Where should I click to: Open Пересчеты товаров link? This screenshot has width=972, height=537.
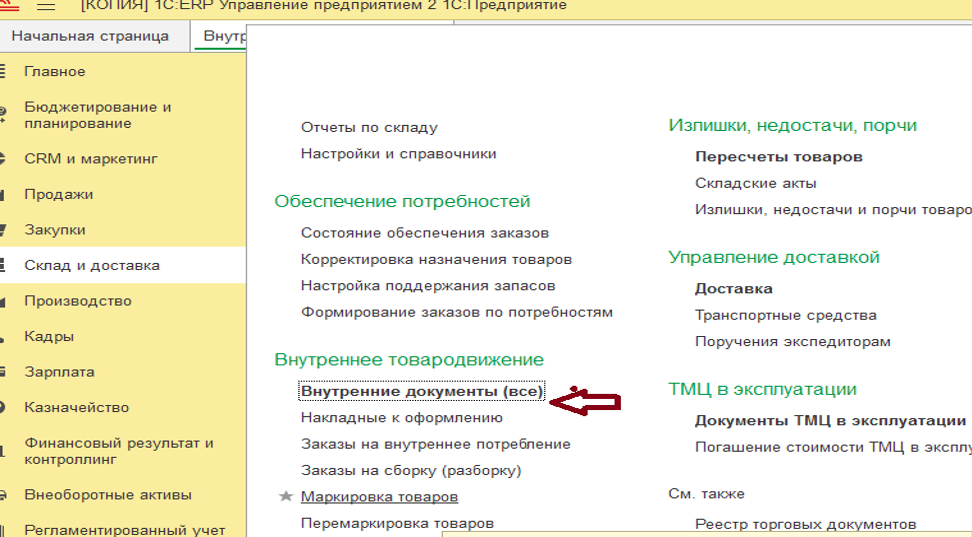click(x=779, y=157)
